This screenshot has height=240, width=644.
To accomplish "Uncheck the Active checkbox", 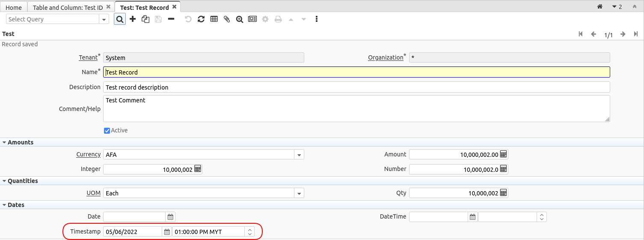I will click(107, 131).
